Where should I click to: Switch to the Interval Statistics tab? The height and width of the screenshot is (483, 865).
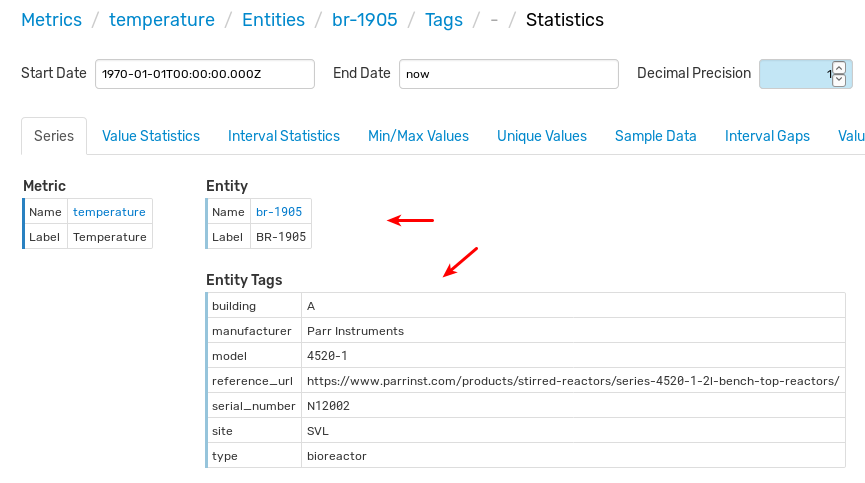[x=284, y=136]
